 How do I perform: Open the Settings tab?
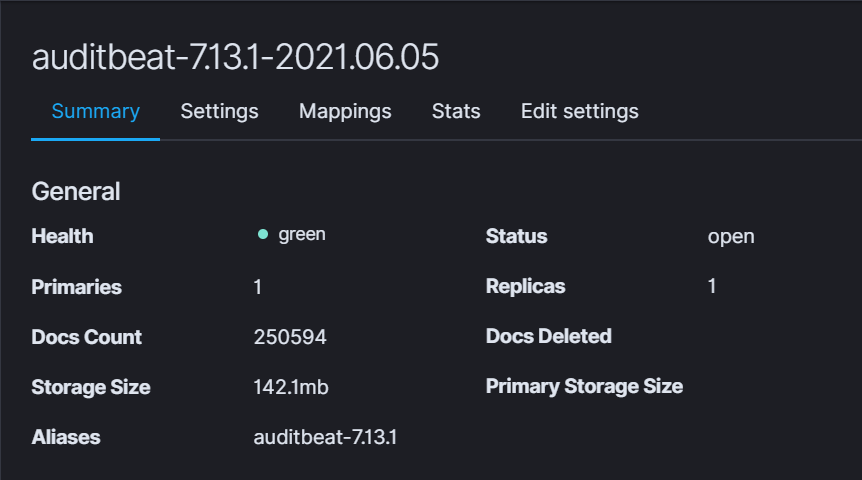[219, 111]
